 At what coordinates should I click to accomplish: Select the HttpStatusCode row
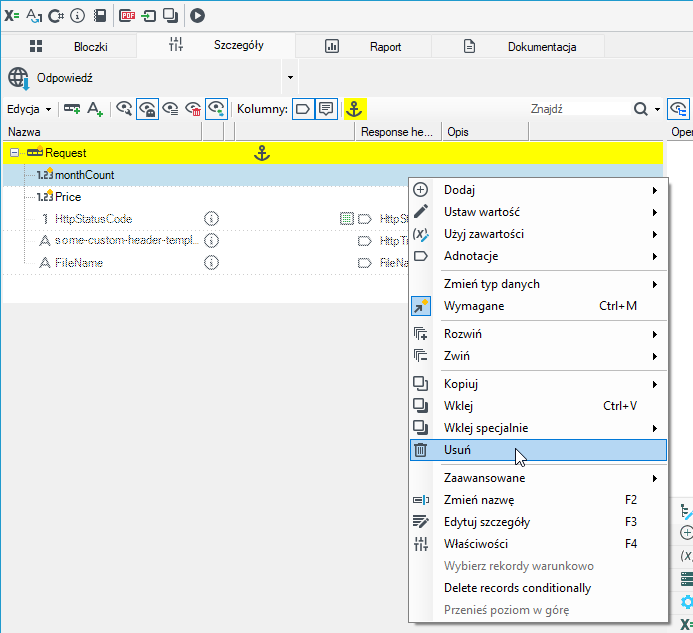coord(206,219)
